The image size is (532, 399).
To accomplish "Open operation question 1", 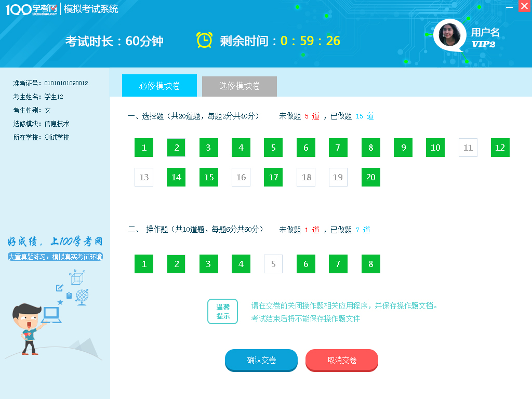I will (x=144, y=264).
